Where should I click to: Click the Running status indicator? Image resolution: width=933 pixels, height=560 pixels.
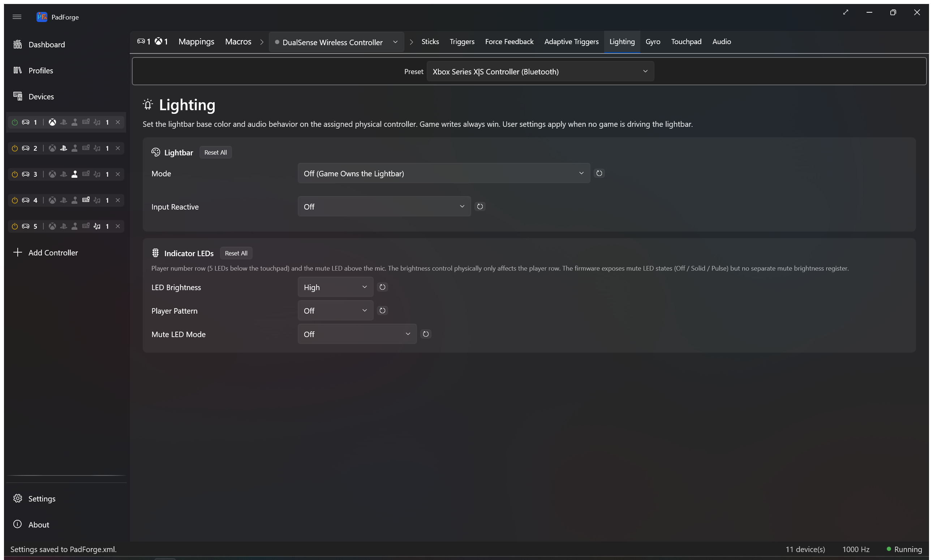[x=904, y=549]
